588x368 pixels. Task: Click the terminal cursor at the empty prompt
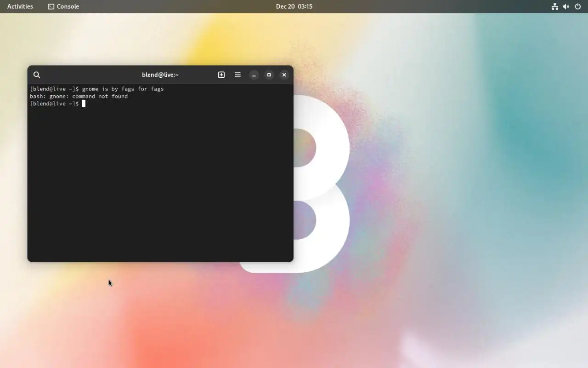tap(84, 103)
